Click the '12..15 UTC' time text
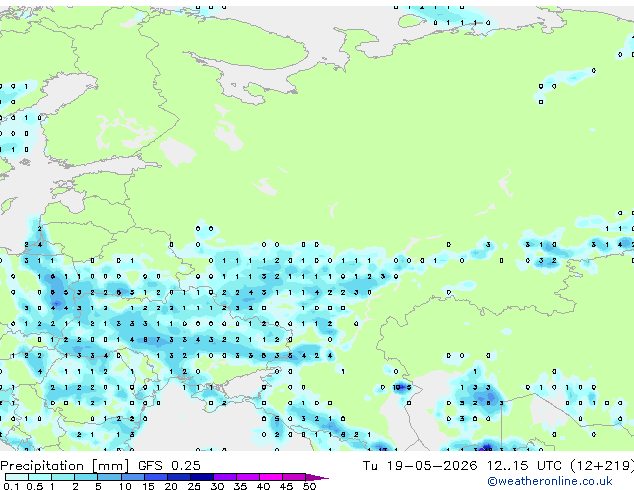The height and width of the screenshot is (490, 634). 524,465
